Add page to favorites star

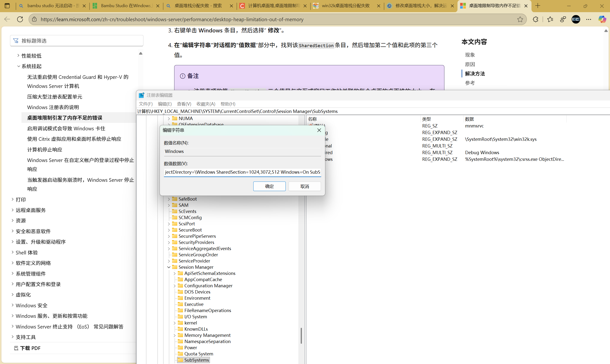coord(520,19)
